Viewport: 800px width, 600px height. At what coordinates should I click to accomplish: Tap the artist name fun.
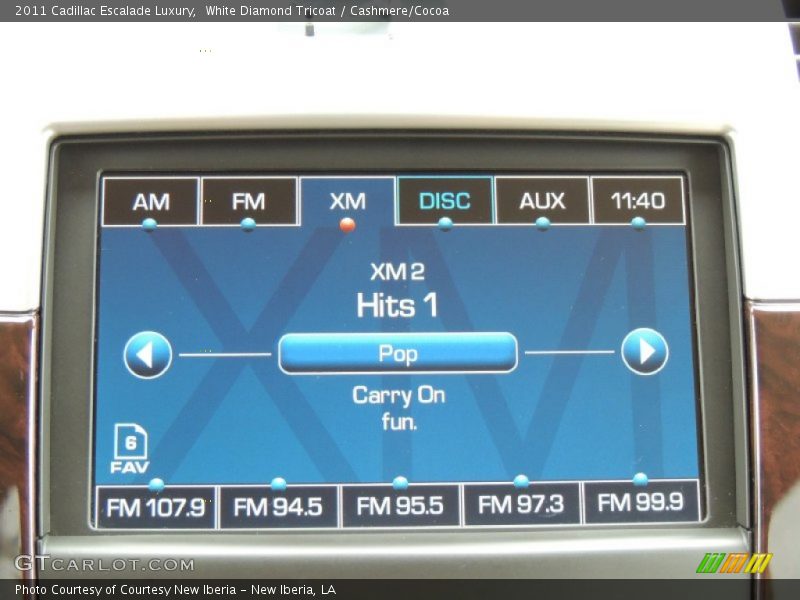pos(399,422)
